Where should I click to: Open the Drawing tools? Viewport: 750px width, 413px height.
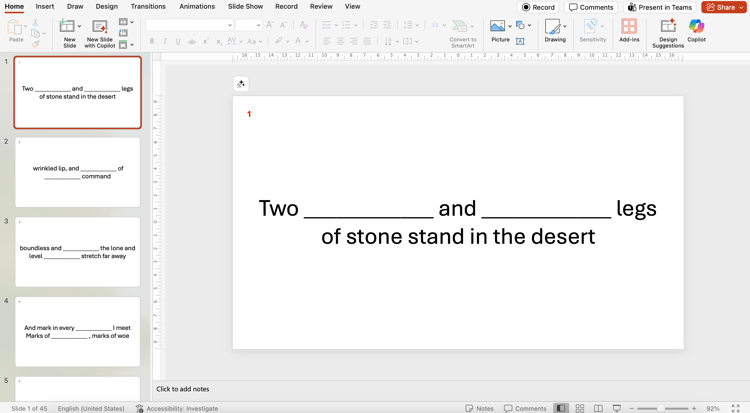pyautogui.click(x=554, y=27)
